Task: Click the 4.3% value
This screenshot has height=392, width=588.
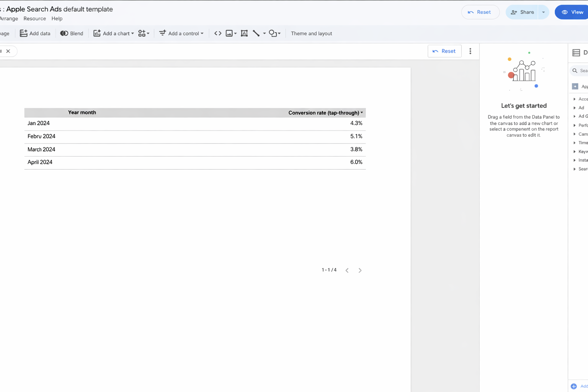Action: point(356,123)
